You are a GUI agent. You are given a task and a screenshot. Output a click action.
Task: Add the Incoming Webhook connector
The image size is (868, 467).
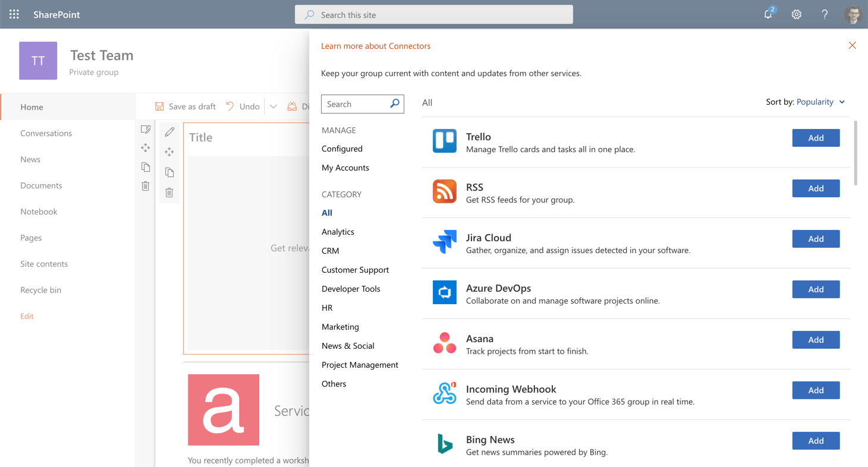[816, 390]
